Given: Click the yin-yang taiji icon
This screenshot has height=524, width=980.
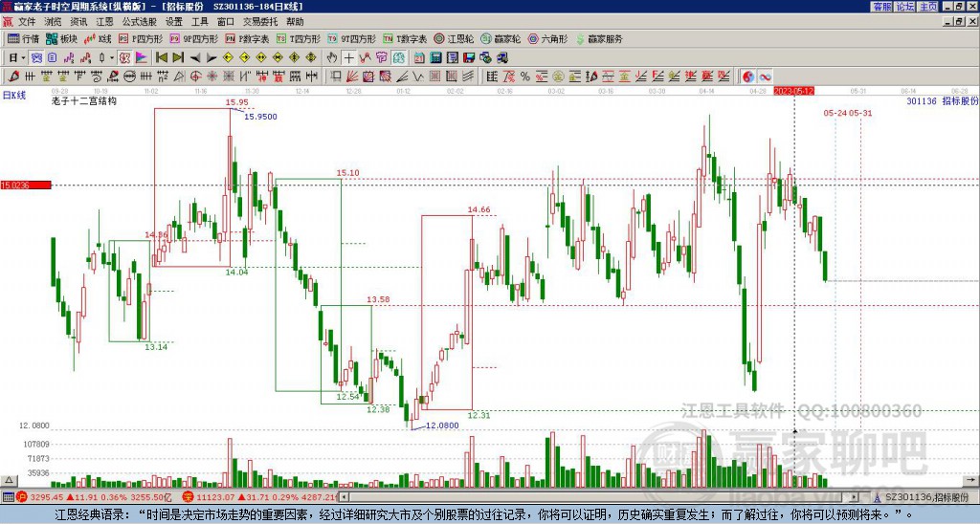Looking at the screenshot, I should pyautogui.click(x=747, y=76).
